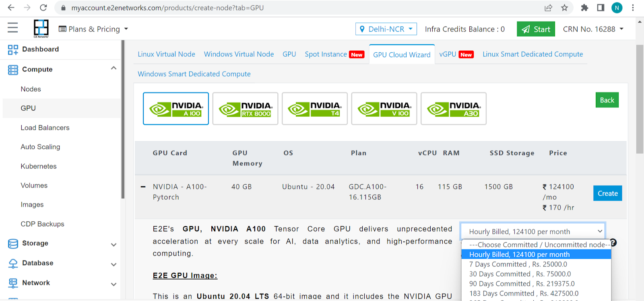Click the blue Create button

pos(608,193)
